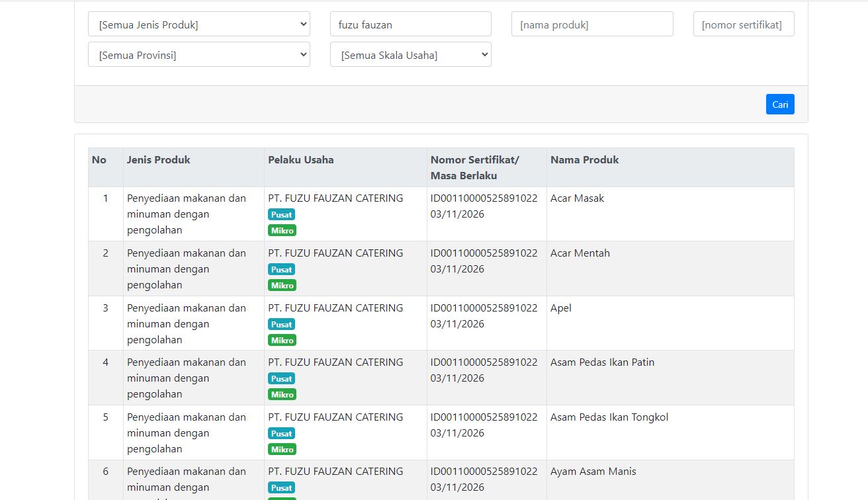The image size is (868, 500).
Task: Expand the Semua Provinsi dropdown
Action: click(198, 55)
